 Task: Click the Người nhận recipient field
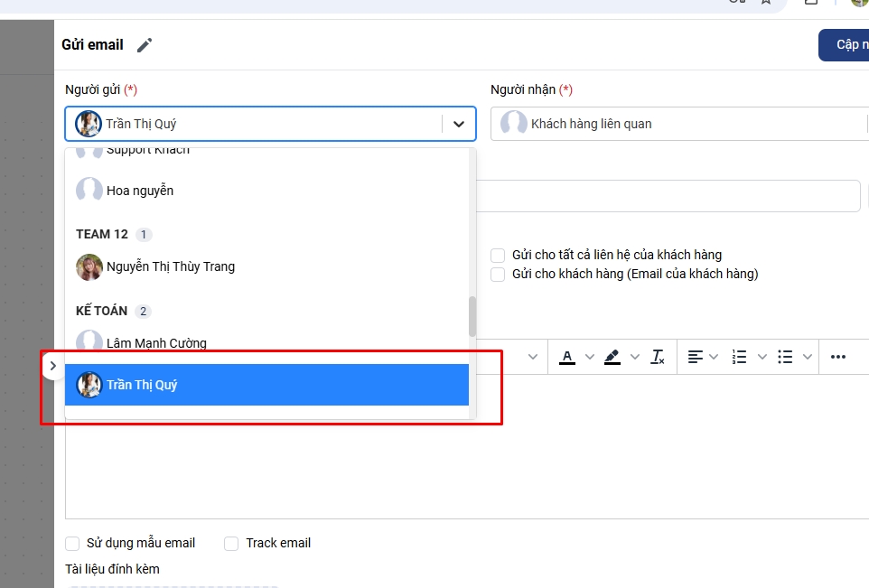tap(677, 124)
